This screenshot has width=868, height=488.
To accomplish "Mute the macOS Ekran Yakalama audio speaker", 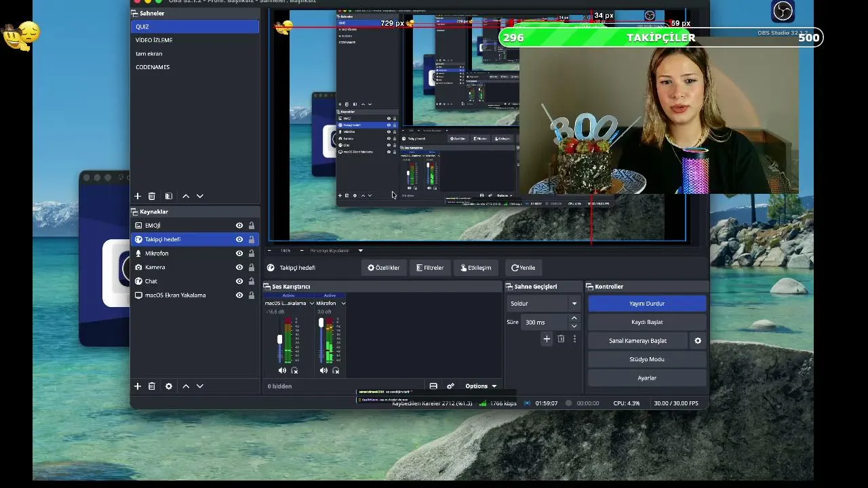I will pyautogui.click(x=282, y=371).
